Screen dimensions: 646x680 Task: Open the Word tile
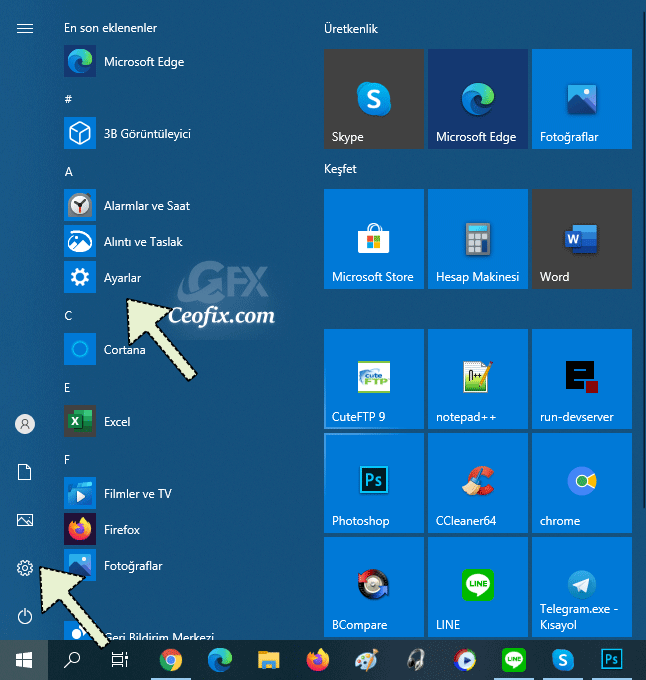582,239
